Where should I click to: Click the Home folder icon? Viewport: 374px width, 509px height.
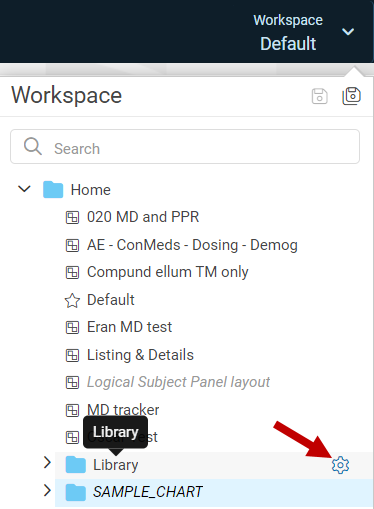click(x=53, y=190)
